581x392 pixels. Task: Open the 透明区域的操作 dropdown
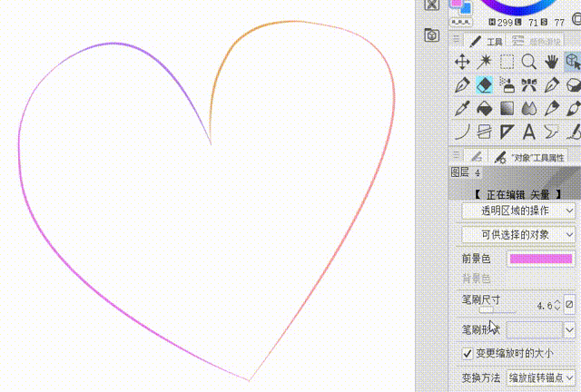coord(518,211)
